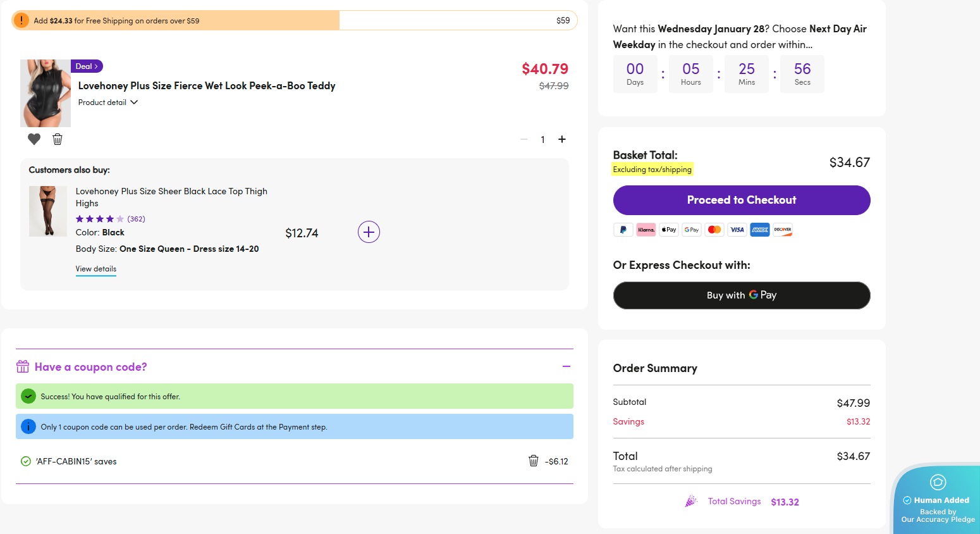This screenshot has width=980, height=534.
Task: Click the Total Savings confetti icon
Action: (x=691, y=501)
